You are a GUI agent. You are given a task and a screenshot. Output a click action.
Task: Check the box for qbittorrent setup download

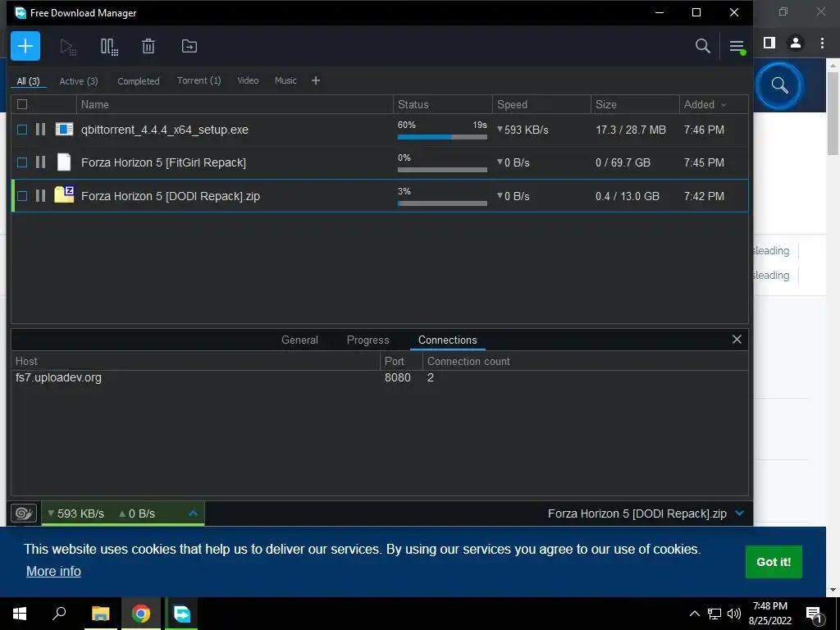(22, 130)
